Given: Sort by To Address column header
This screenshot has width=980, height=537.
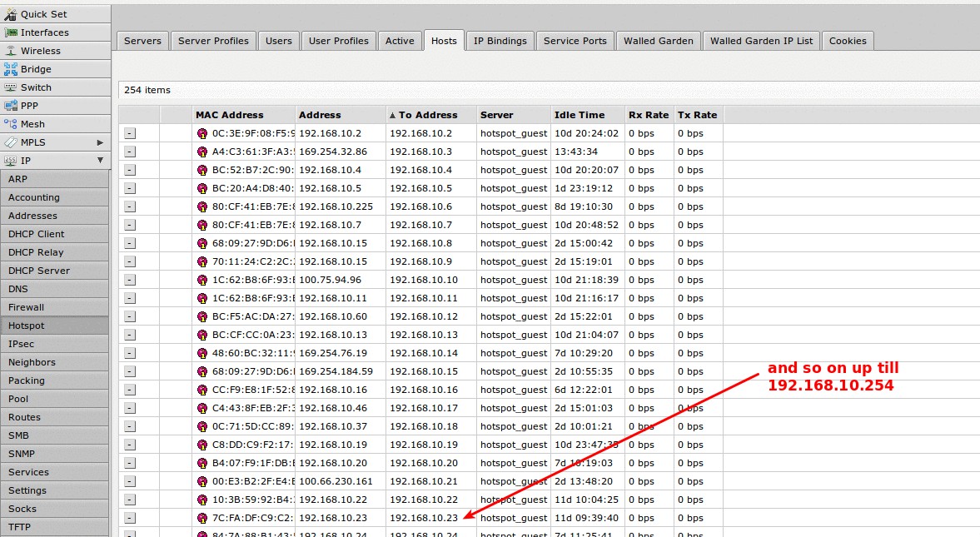Looking at the screenshot, I should point(431,115).
